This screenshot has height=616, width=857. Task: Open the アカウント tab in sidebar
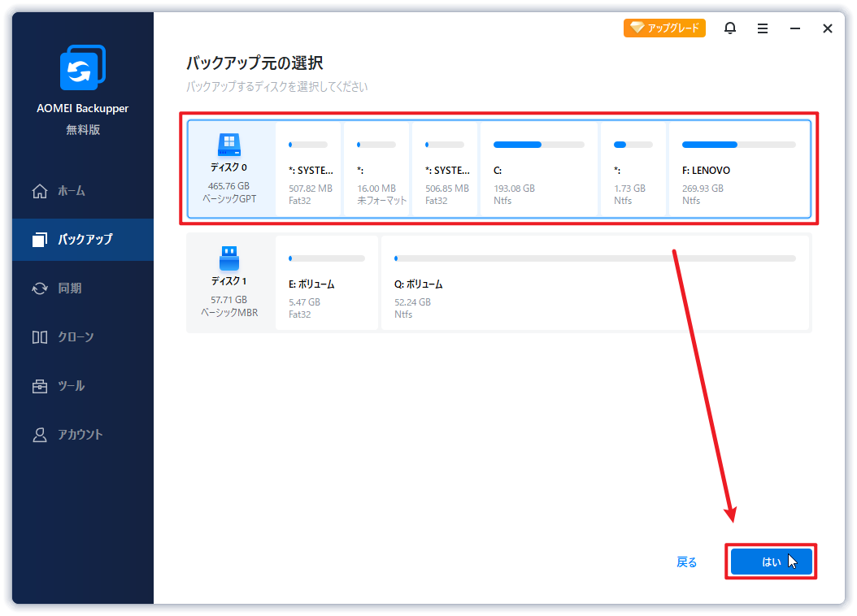click(x=80, y=435)
